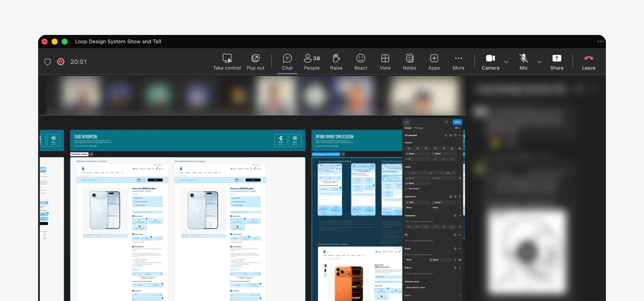Open the Appearance blend mode Mixed dropdown
Viewport: 644px width, 301px height.
417,208
